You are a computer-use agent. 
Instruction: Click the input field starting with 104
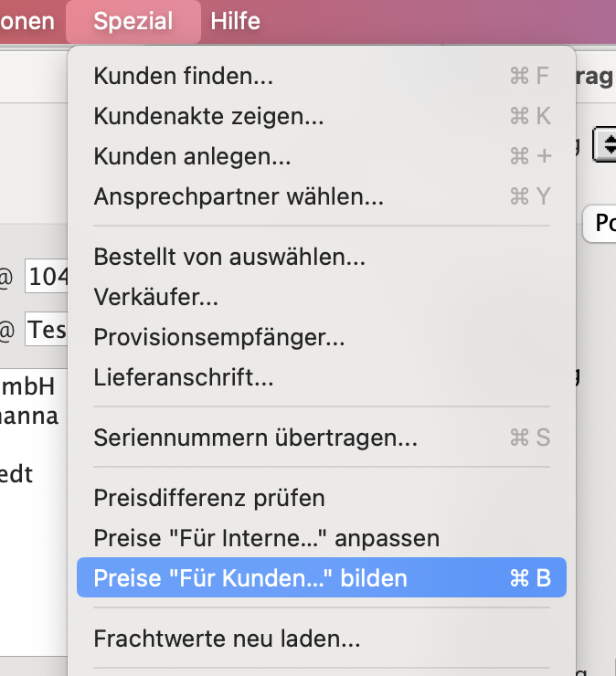[48, 278]
